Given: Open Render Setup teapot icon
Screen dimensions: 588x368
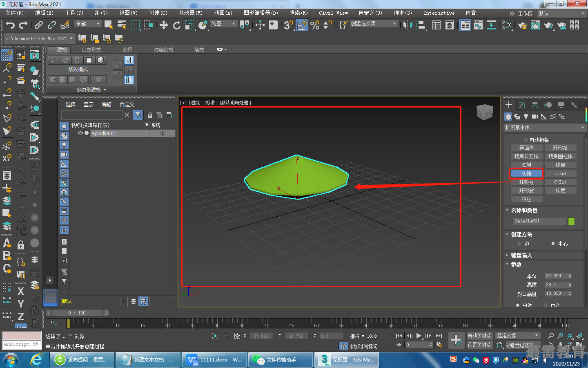Looking at the screenshot, I should [x=522, y=25].
